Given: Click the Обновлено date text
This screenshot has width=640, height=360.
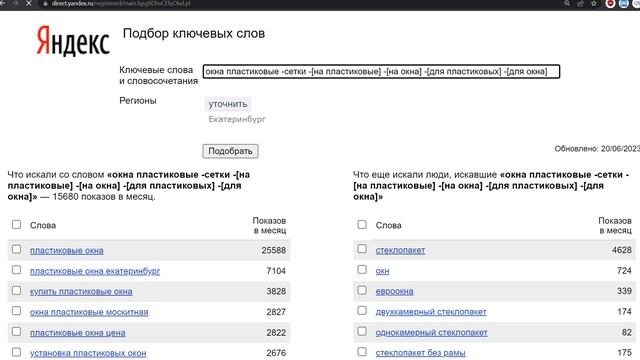Looking at the screenshot, I should click(597, 149).
